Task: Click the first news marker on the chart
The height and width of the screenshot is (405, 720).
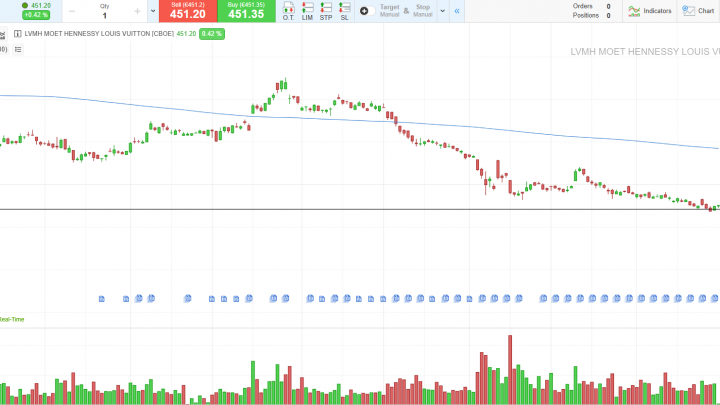Action: click(102, 298)
